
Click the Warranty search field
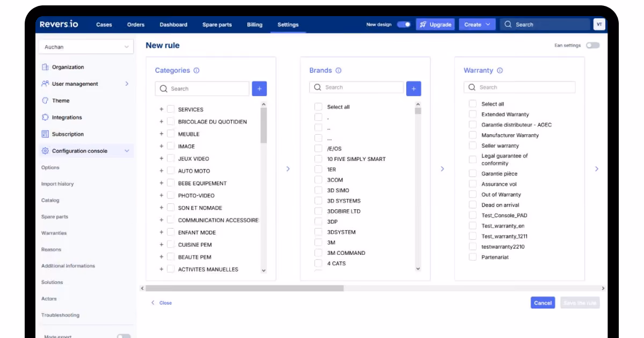(x=519, y=87)
